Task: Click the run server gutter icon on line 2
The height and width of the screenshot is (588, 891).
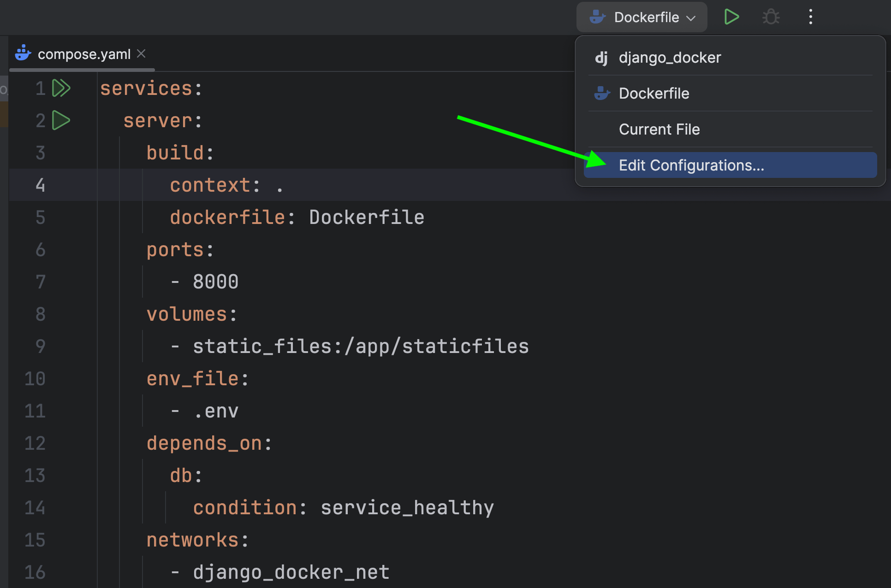Action: click(x=61, y=120)
